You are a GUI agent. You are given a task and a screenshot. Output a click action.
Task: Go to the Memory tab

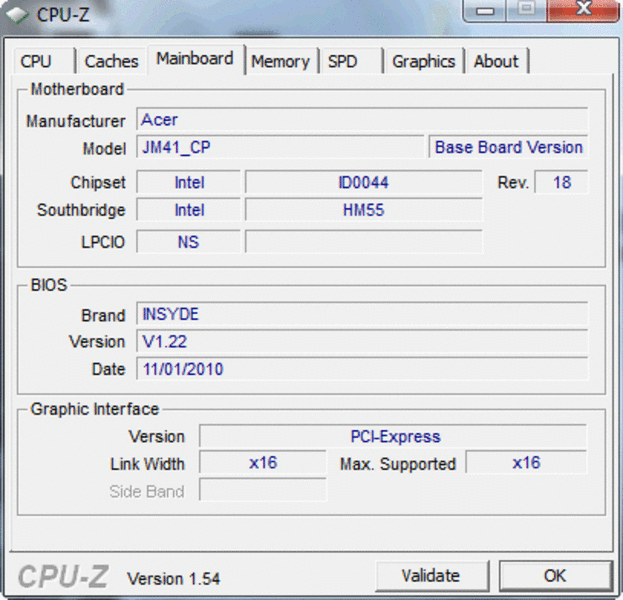pyautogui.click(x=281, y=61)
